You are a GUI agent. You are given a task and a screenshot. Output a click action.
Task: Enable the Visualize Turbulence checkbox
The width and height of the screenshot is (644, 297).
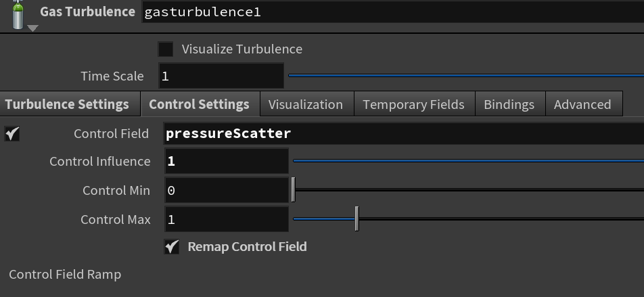166,49
